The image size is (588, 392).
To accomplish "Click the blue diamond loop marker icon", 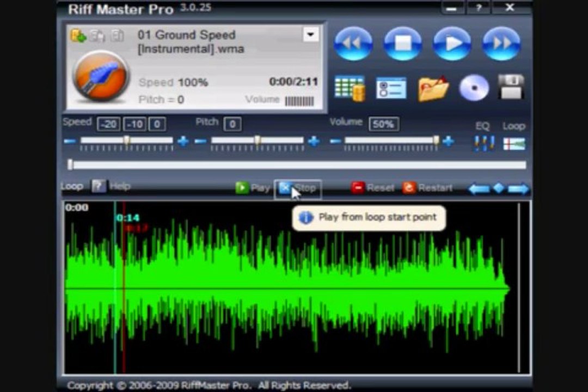I will pos(499,187).
